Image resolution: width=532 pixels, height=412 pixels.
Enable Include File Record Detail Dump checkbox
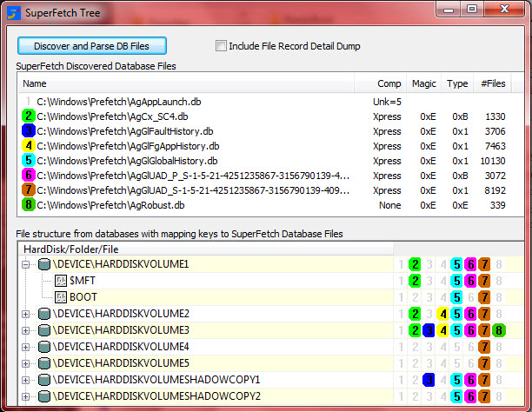(x=221, y=46)
